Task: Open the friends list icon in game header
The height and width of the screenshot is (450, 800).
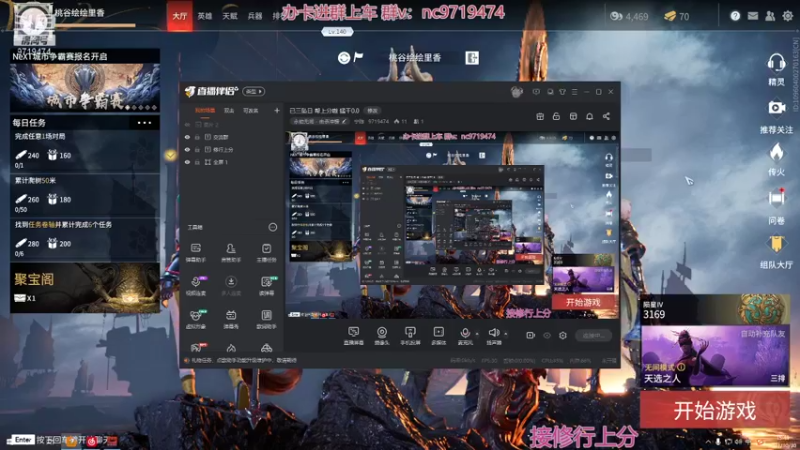Action: point(770,16)
